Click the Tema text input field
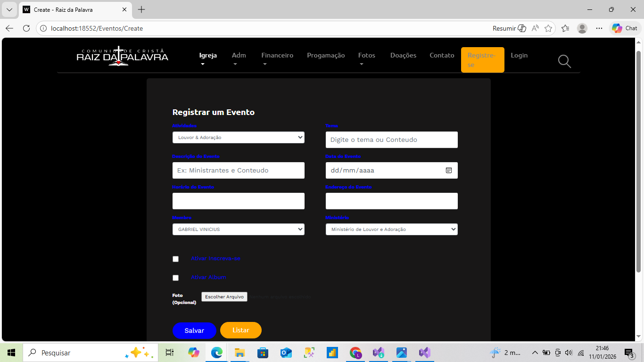This screenshot has width=644, height=362. [x=391, y=140]
